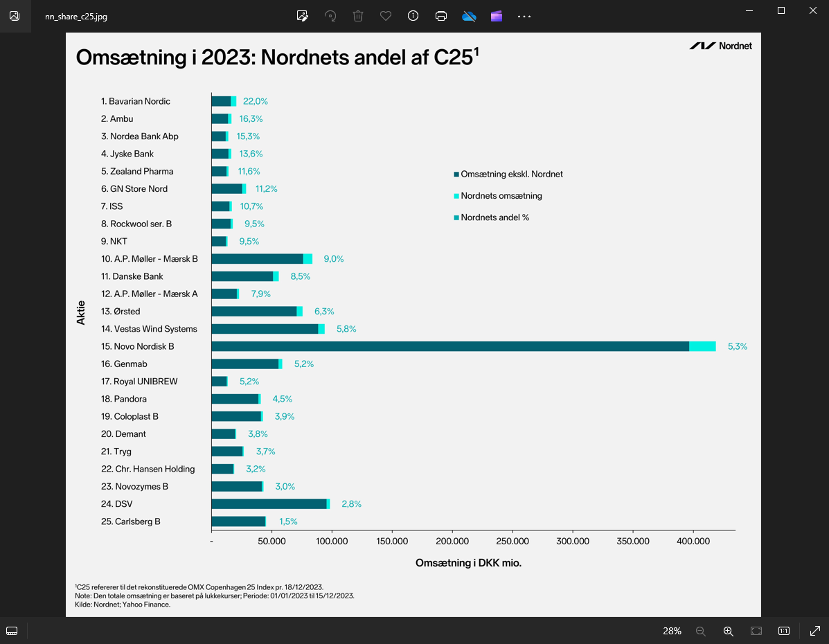The height and width of the screenshot is (644, 829).
Task: Click the 6. GN Store Nord label
Action: [x=134, y=188]
